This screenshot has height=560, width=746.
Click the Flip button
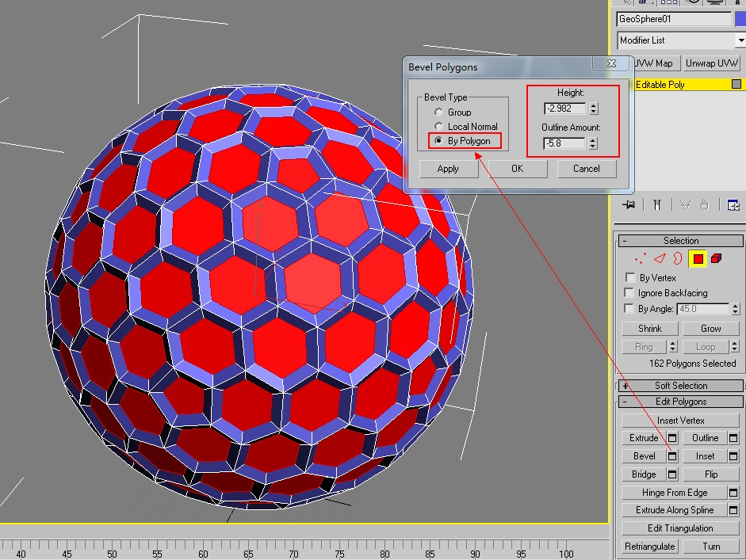point(711,474)
